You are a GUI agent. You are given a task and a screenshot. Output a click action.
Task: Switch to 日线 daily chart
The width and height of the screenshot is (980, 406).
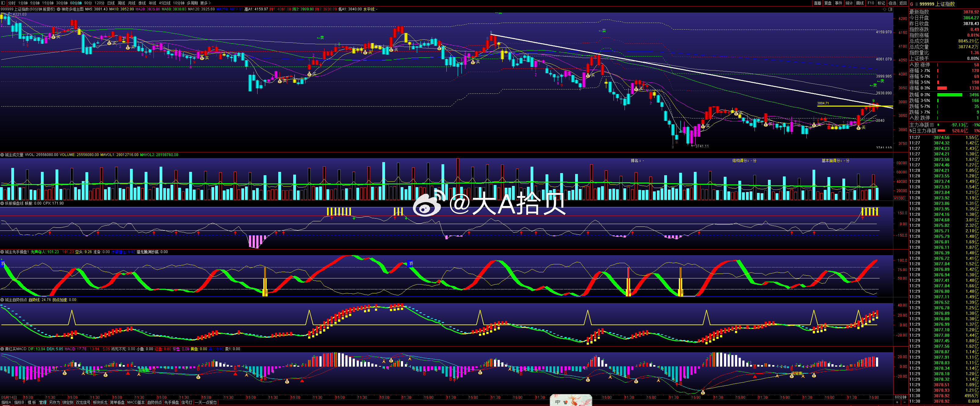(x=111, y=3)
